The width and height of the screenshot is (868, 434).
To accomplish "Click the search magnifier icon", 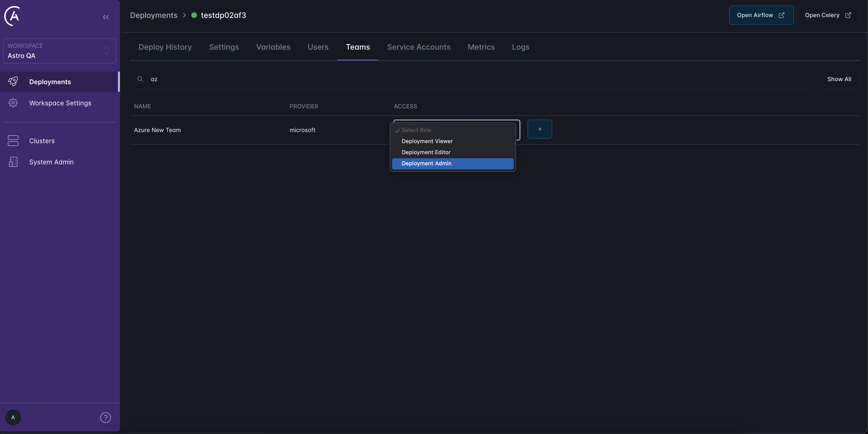I will (x=141, y=79).
